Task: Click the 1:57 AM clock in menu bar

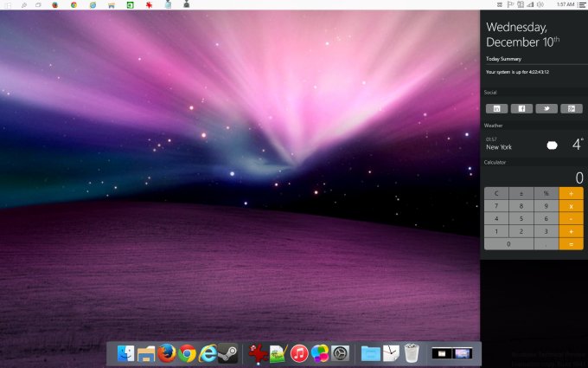Action: pos(565,4)
